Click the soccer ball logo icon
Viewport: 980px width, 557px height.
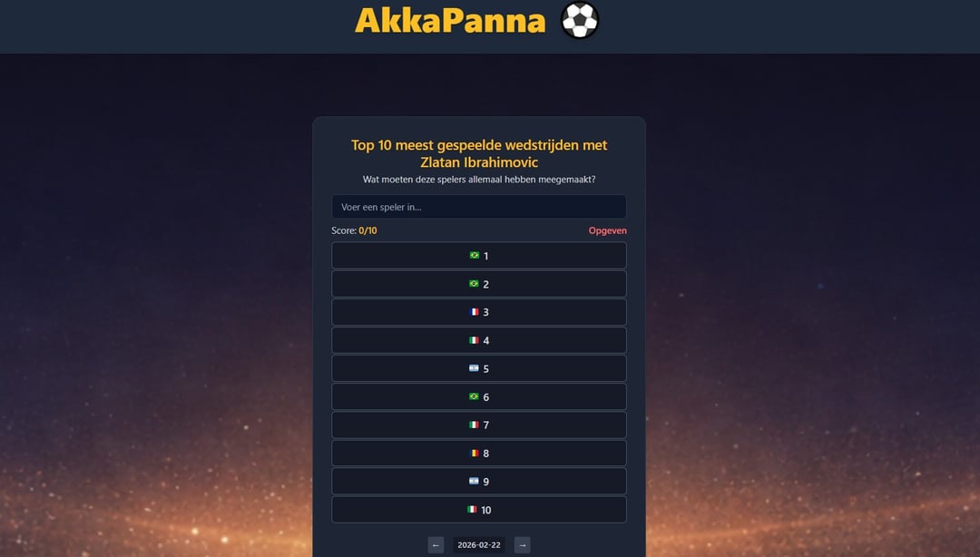tap(580, 20)
